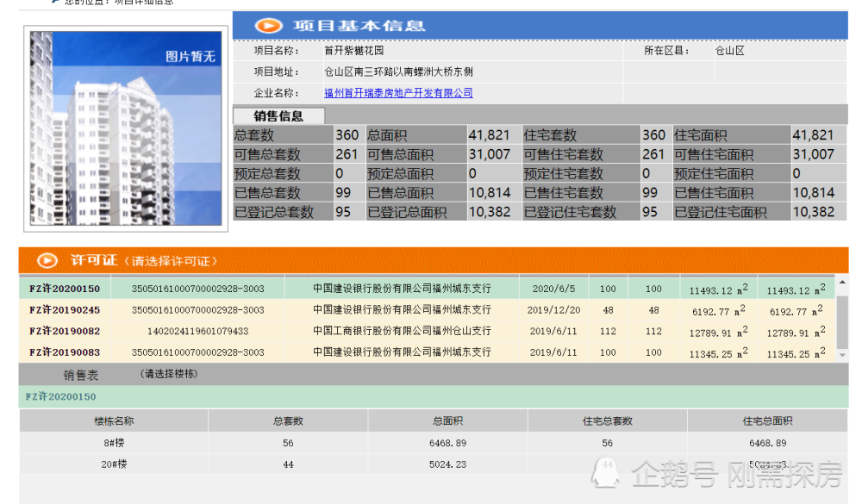Open the 福州首开瑞泰房地产开发有限公司 company link
This screenshot has height=504, width=862.
(398, 93)
